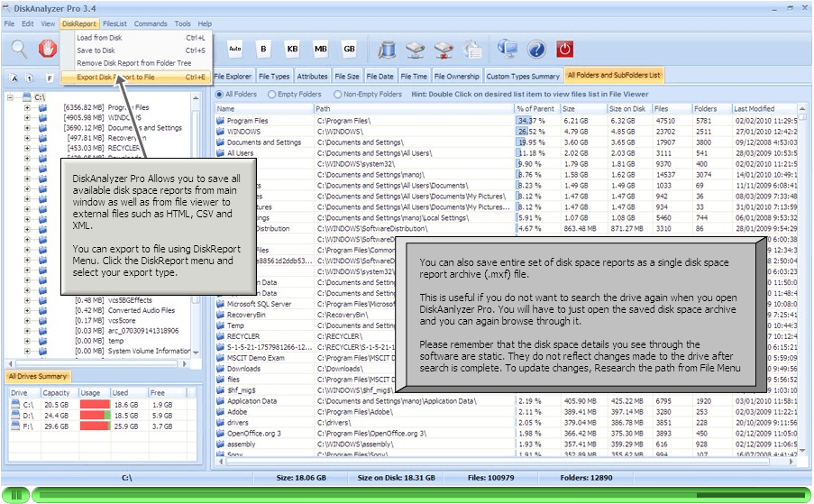Select the Empty Folders radio option
Screen dimensions: 814x504
point(272,94)
